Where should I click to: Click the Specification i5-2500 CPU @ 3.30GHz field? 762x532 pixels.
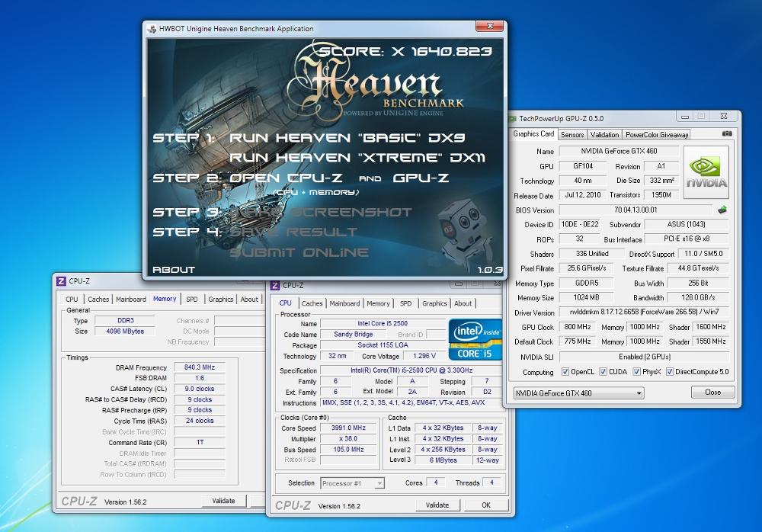pos(411,370)
